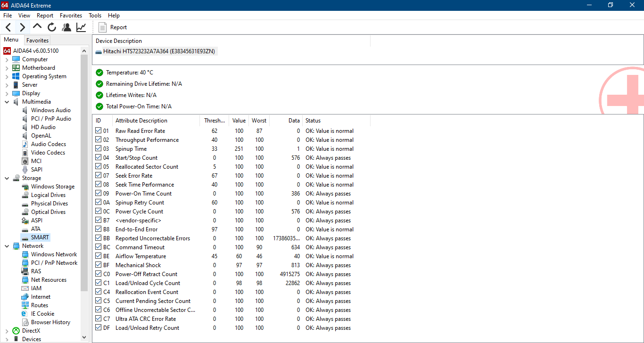Expand the DirectX tree node
644x343 pixels.
tap(7, 331)
